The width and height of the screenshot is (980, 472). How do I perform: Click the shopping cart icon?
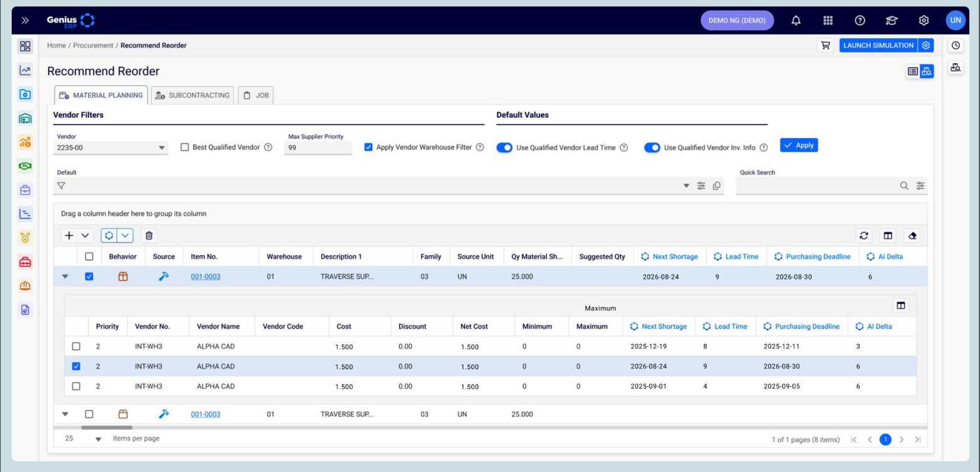[826, 45]
